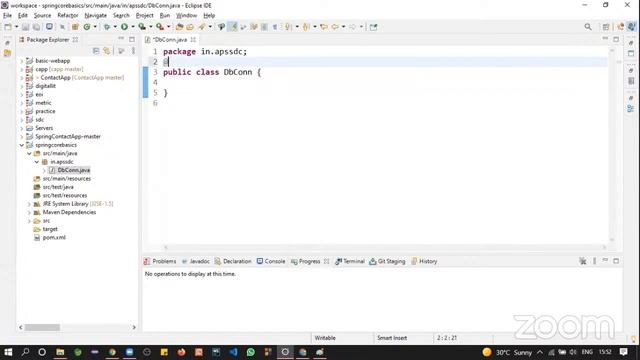Click the New Java Class green icon
The image size is (640, 360).
click(x=87, y=27)
